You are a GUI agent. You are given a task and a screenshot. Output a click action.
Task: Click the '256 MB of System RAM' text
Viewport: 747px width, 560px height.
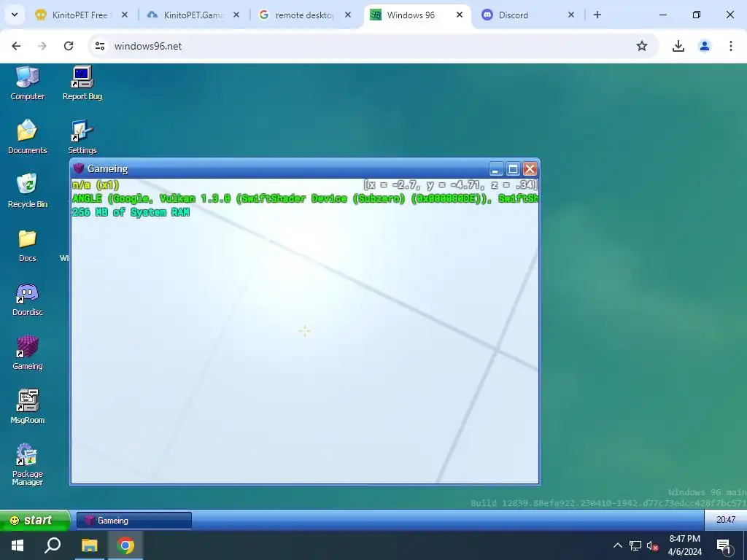click(131, 212)
